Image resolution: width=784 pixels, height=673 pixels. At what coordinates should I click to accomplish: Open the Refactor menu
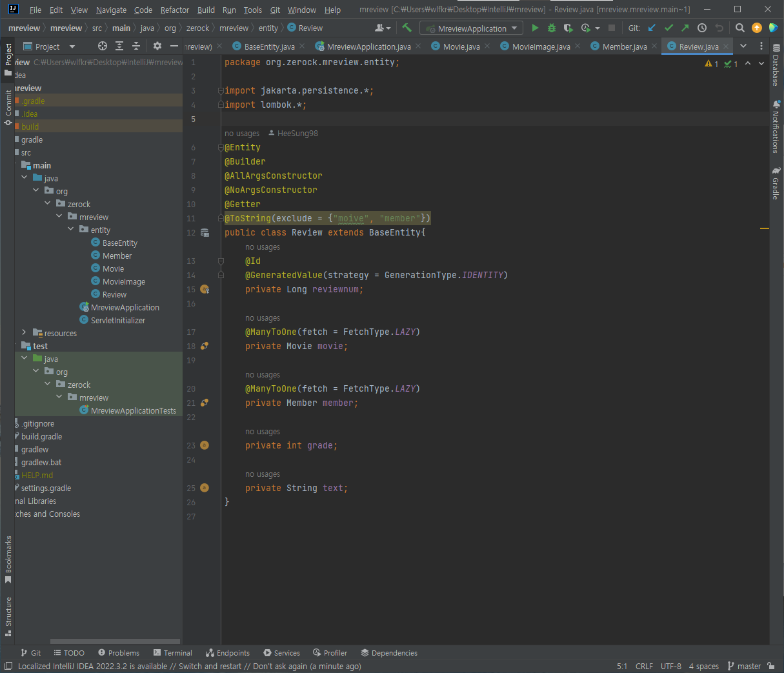[175, 10]
